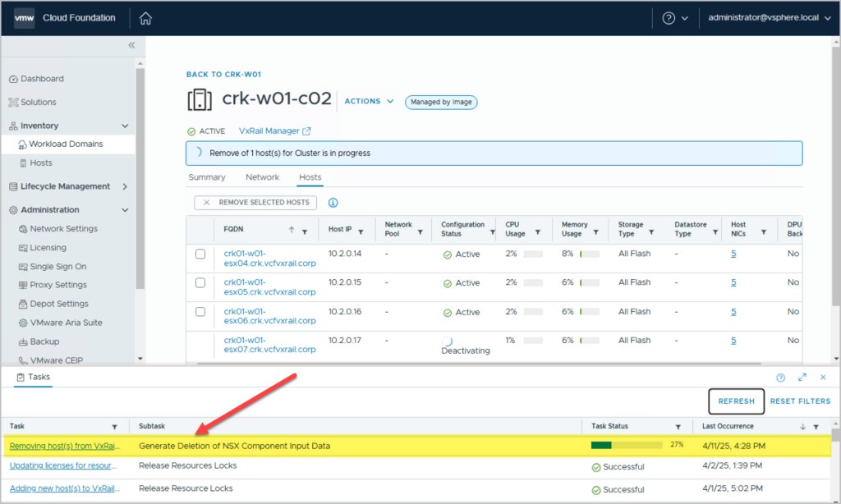Open the VxRail Manager link

[274, 131]
